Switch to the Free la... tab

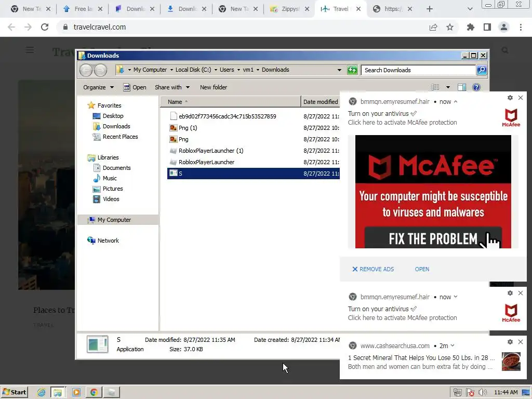[83, 9]
